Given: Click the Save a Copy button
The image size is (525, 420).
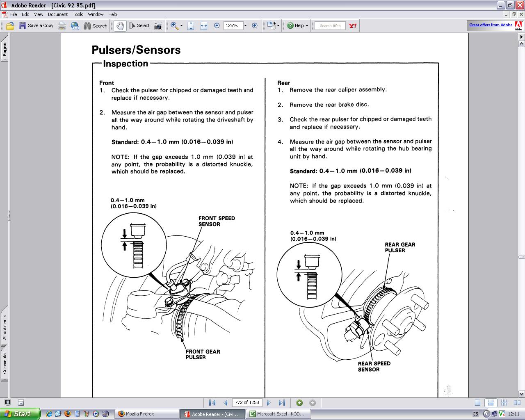Looking at the screenshot, I should pos(36,25).
